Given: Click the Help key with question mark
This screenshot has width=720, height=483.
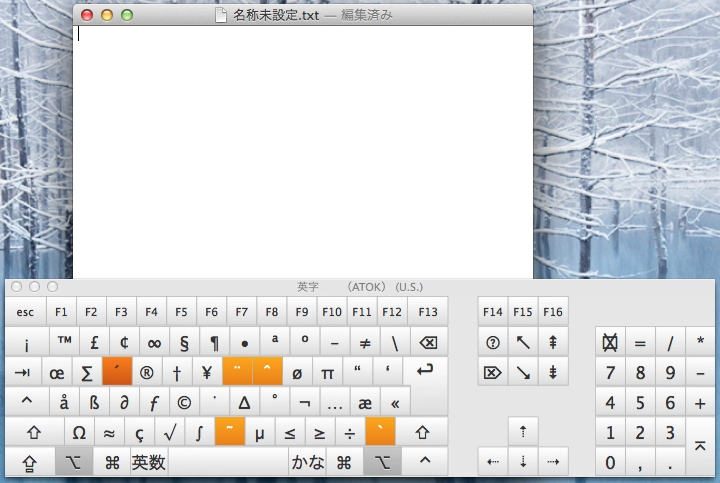Looking at the screenshot, I should 493,342.
